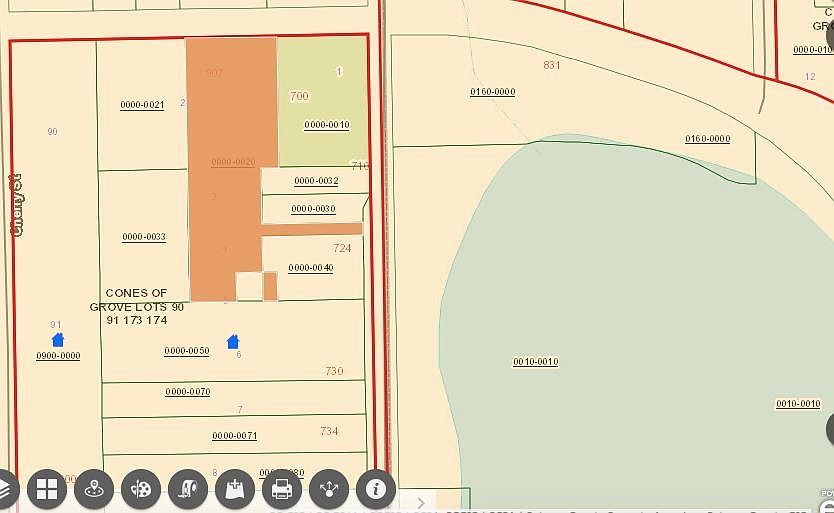Click address number 734

[x=329, y=431]
